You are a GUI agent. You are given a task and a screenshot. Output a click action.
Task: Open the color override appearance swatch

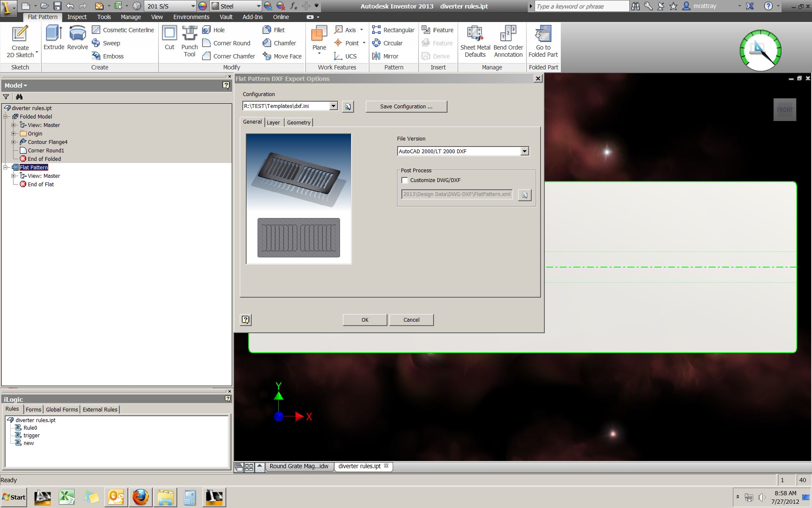203,6
